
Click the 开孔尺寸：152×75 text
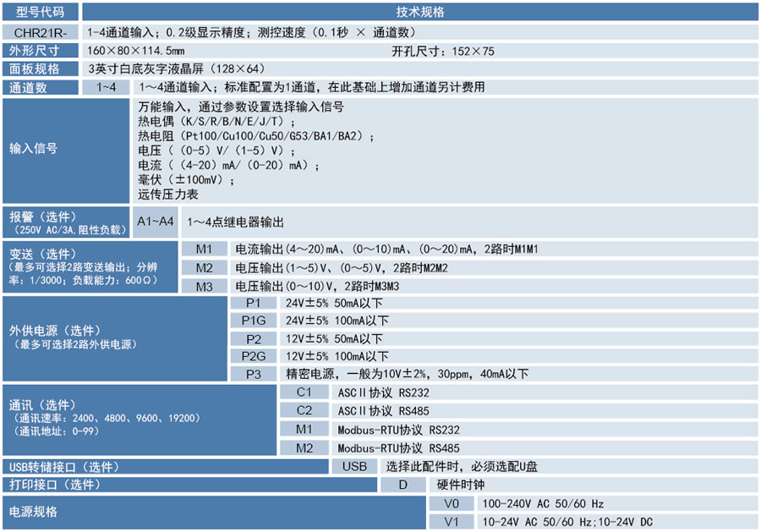[443, 51]
